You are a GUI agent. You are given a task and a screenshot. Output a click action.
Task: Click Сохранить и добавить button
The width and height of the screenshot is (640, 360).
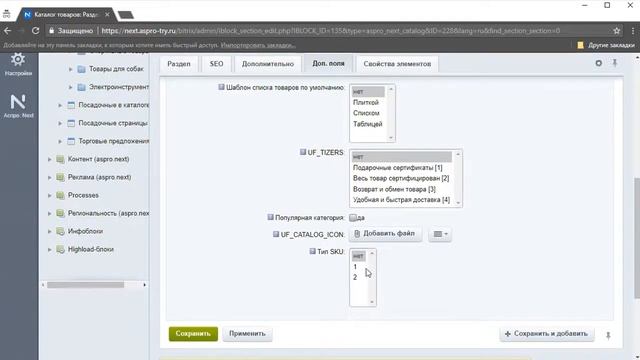[547, 333]
